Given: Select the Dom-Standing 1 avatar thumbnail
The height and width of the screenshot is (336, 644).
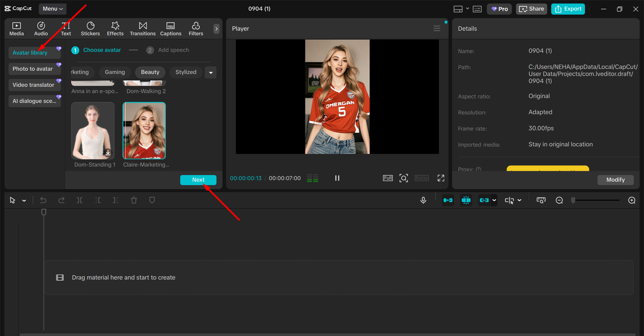Looking at the screenshot, I should tap(93, 131).
